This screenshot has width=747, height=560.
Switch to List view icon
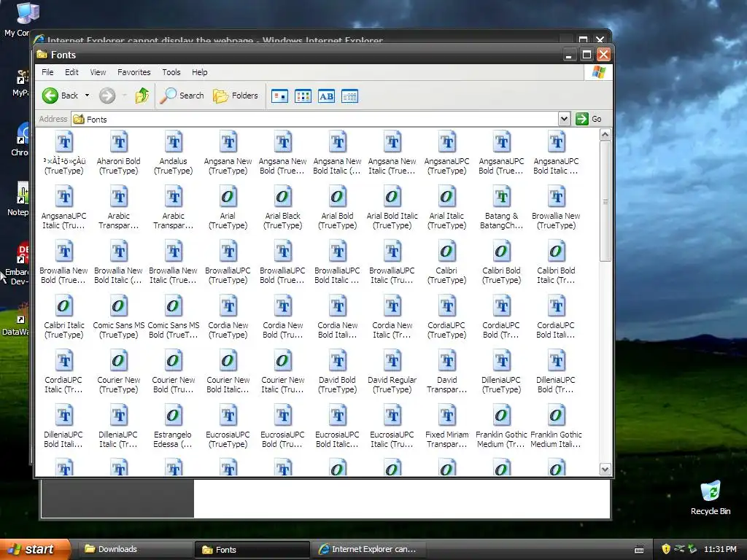(x=303, y=96)
